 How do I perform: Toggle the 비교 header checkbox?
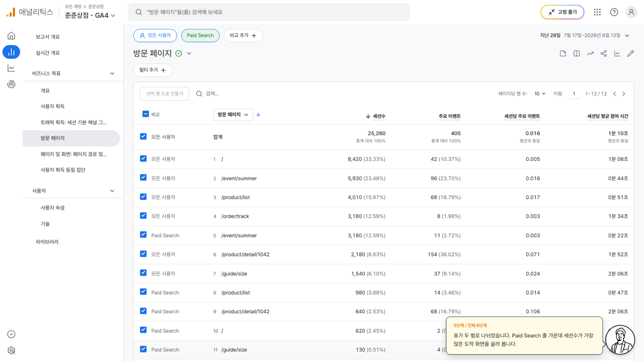pyautogui.click(x=145, y=114)
